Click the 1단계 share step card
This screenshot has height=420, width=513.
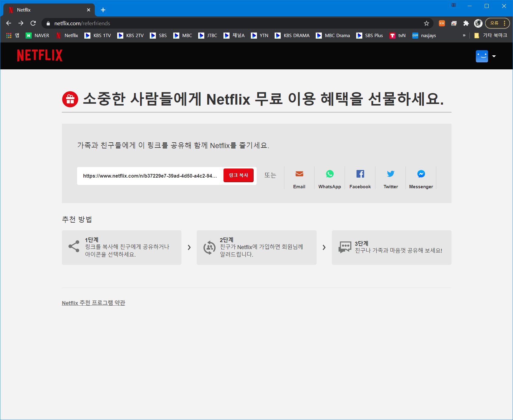[x=121, y=248]
